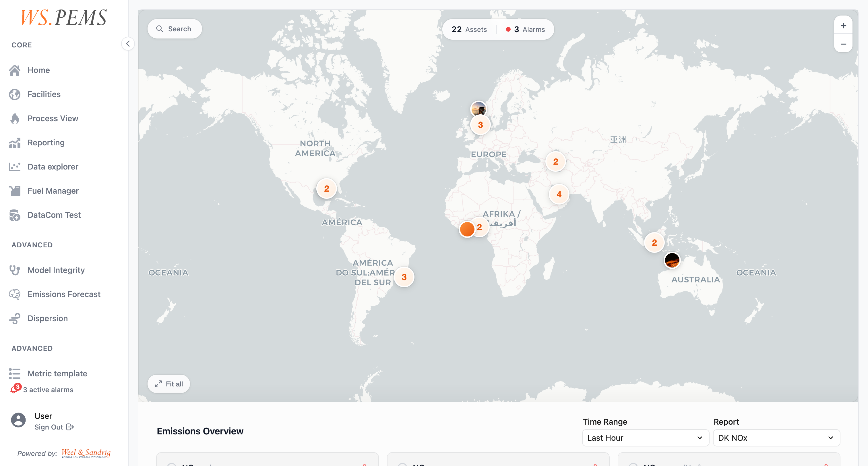This screenshot has width=868, height=466.
Task: Open Reporting from the sidebar
Action: [x=46, y=143]
